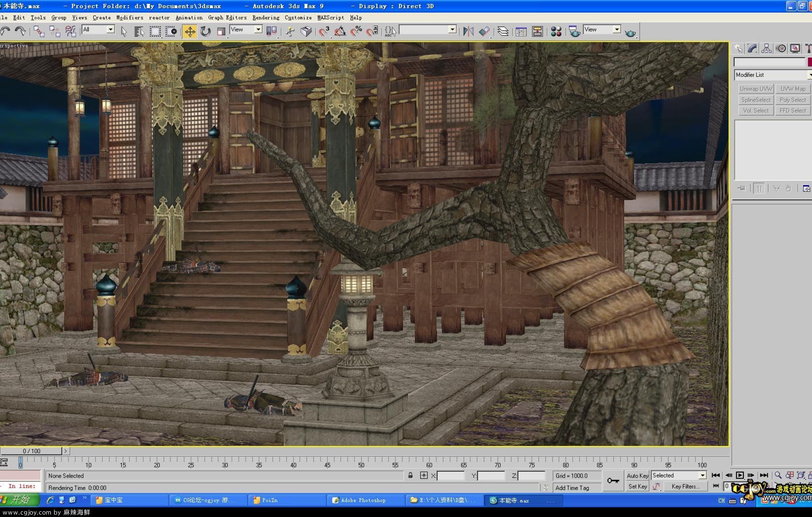Switch to the Create command panel tab
The image size is (812, 517).
(739, 48)
